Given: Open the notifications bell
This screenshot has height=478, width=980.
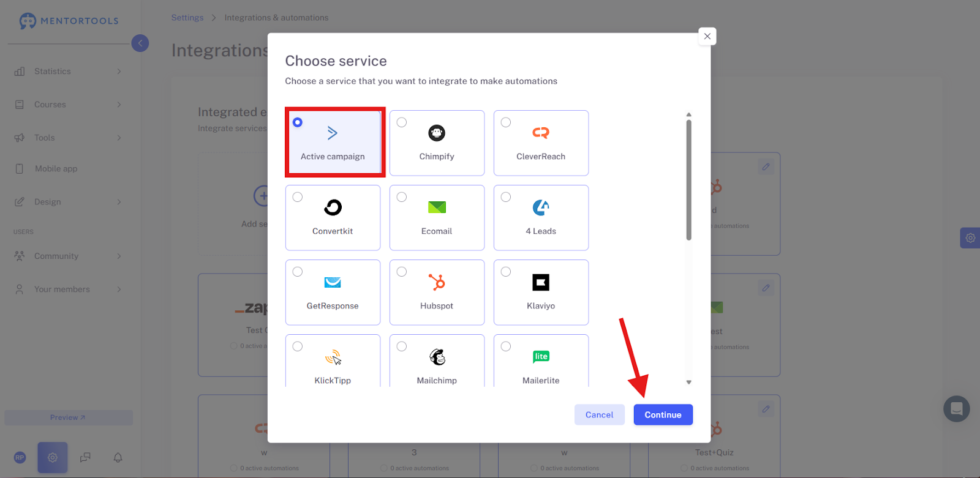Looking at the screenshot, I should (118, 457).
